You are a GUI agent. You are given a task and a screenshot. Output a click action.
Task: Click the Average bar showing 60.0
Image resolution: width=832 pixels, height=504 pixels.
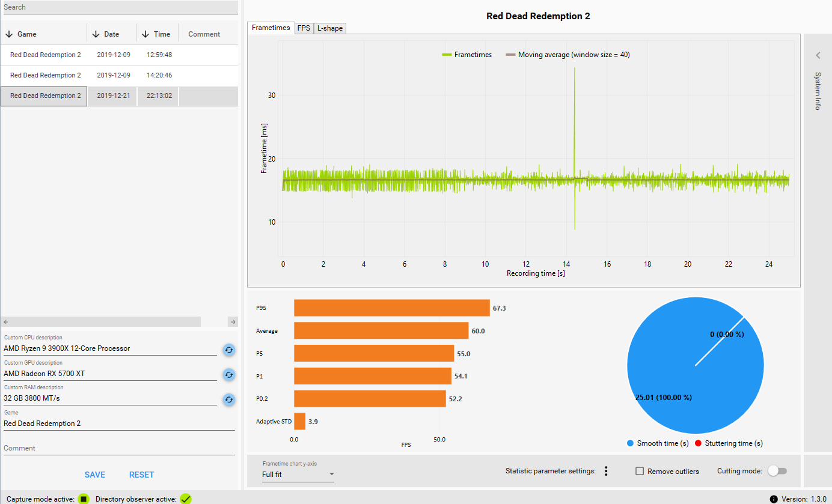click(x=381, y=331)
